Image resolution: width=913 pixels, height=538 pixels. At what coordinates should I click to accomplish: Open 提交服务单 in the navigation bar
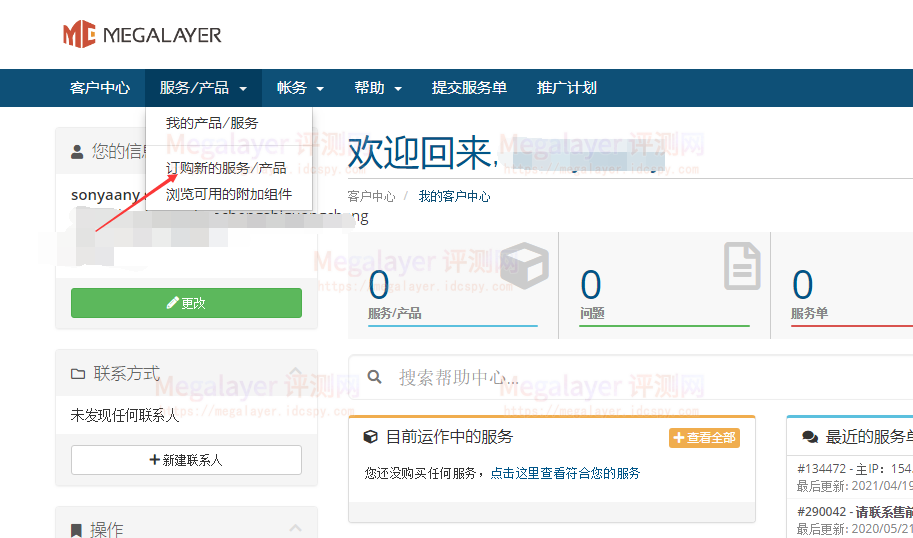469,88
